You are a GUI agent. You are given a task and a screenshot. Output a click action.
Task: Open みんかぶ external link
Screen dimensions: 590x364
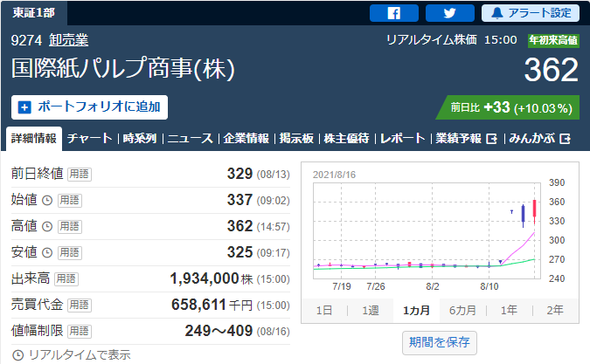(x=540, y=139)
